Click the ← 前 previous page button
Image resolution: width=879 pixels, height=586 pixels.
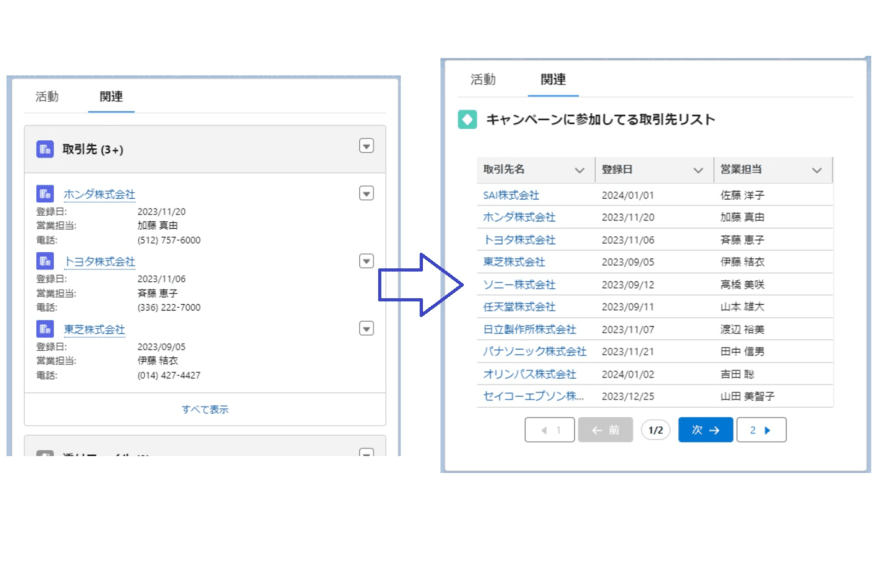pos(605,430)
